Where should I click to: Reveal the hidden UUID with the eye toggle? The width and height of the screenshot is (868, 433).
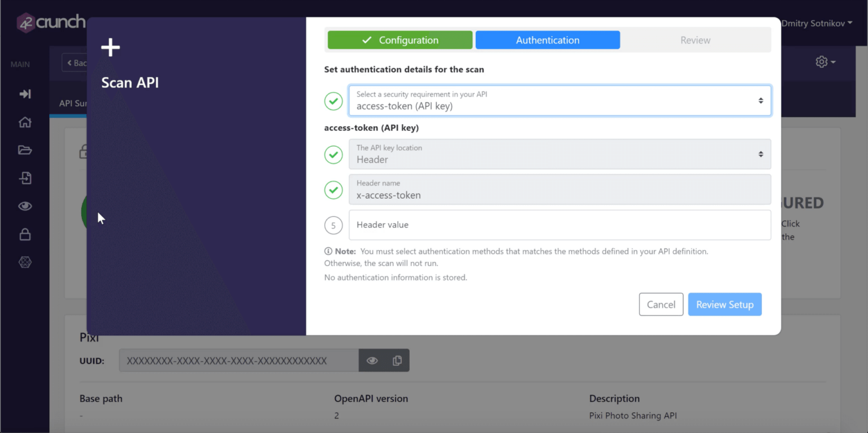tap(372, 360)
